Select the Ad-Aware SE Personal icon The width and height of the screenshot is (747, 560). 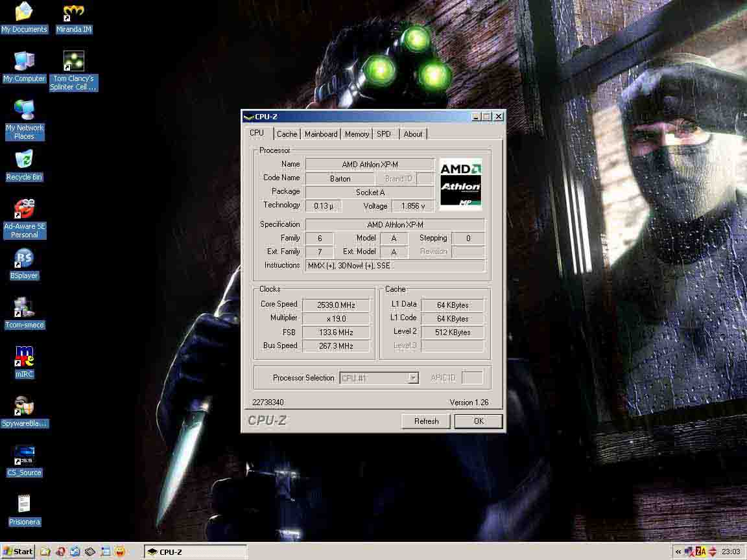point(24,209)
